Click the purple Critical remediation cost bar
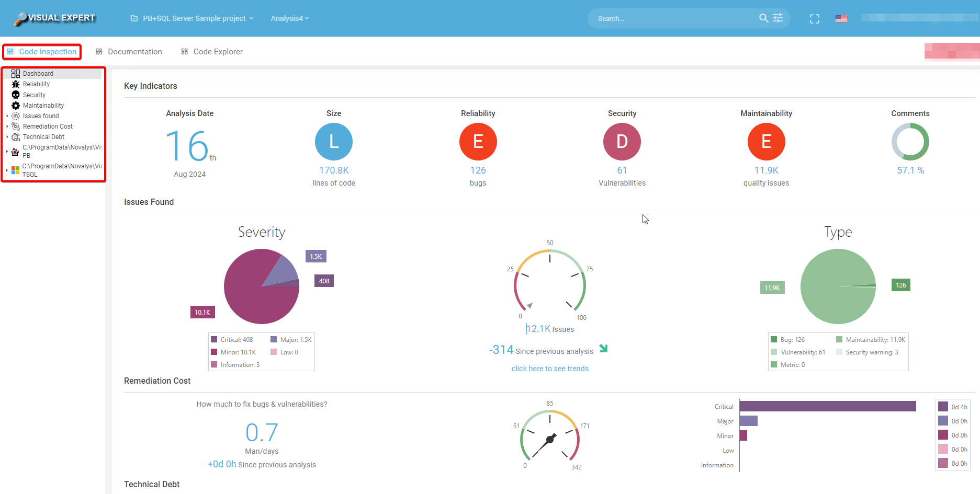 827,406
